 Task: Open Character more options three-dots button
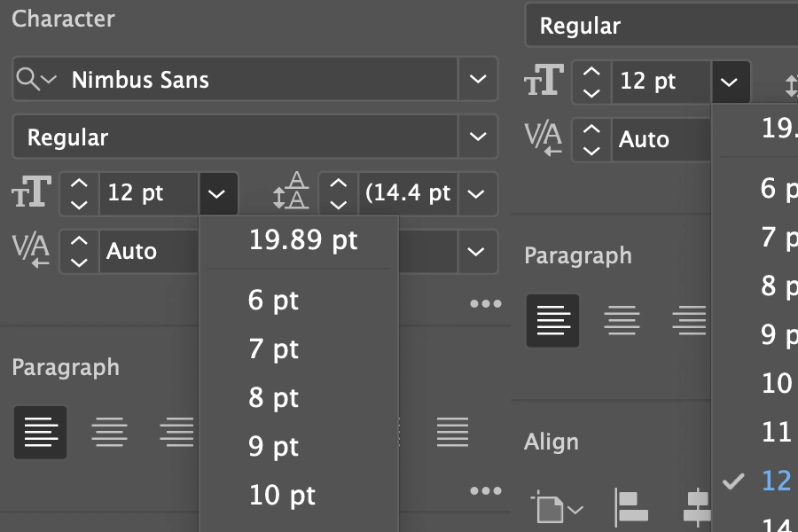[x=486, y=304]
